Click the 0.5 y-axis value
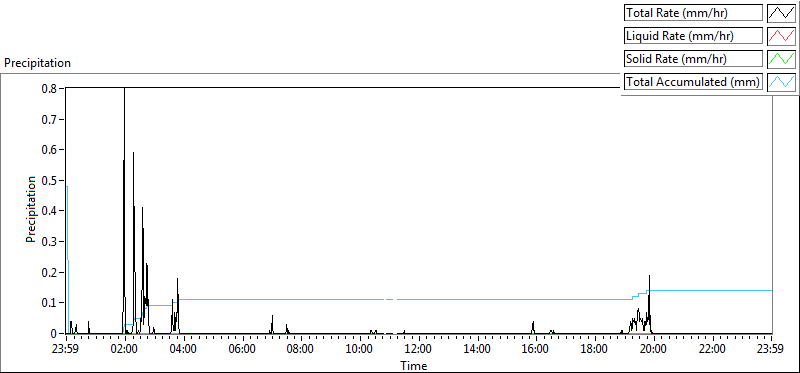 49,180
